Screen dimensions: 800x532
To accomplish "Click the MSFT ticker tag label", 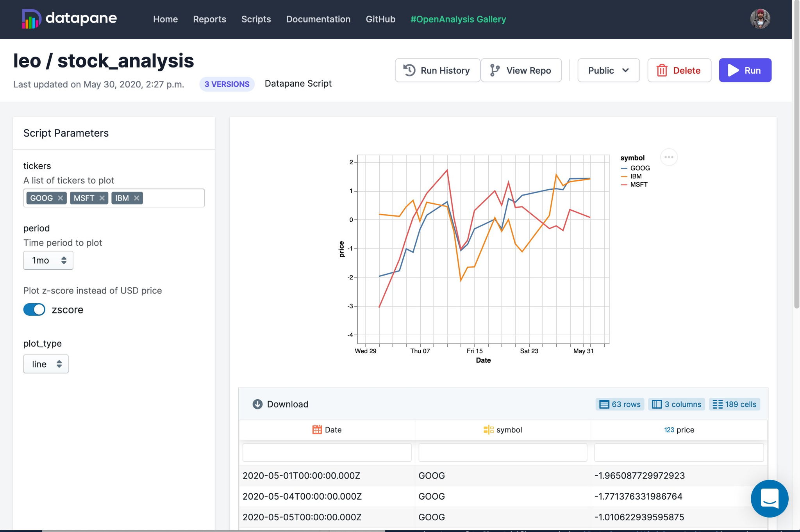I will click(84, 198).
